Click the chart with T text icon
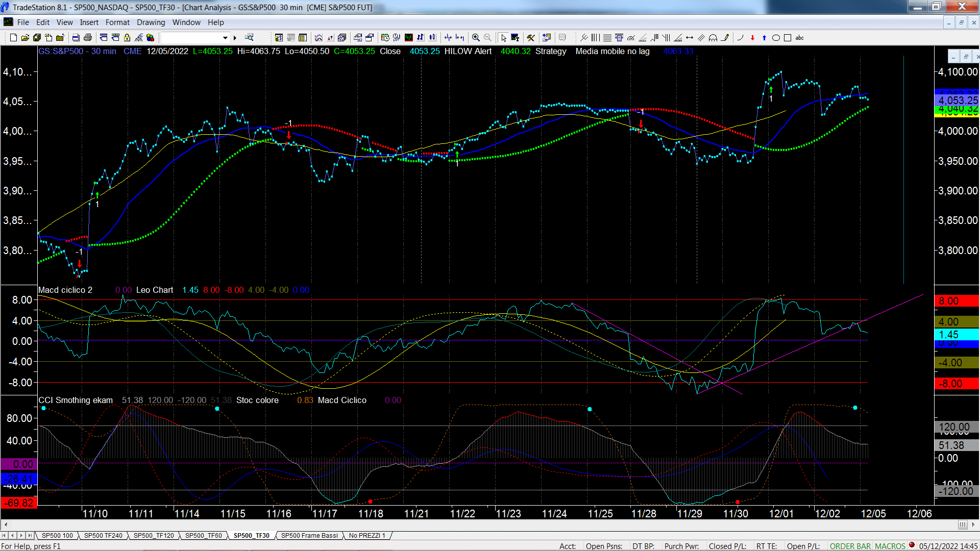Image resolution: width=980 pixels, height=551 pixels. click(515, 38)
